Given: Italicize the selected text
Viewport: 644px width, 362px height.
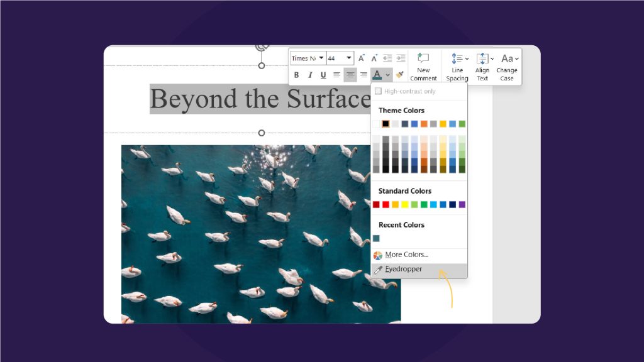Looking at the screenshot, I should 310,75.
